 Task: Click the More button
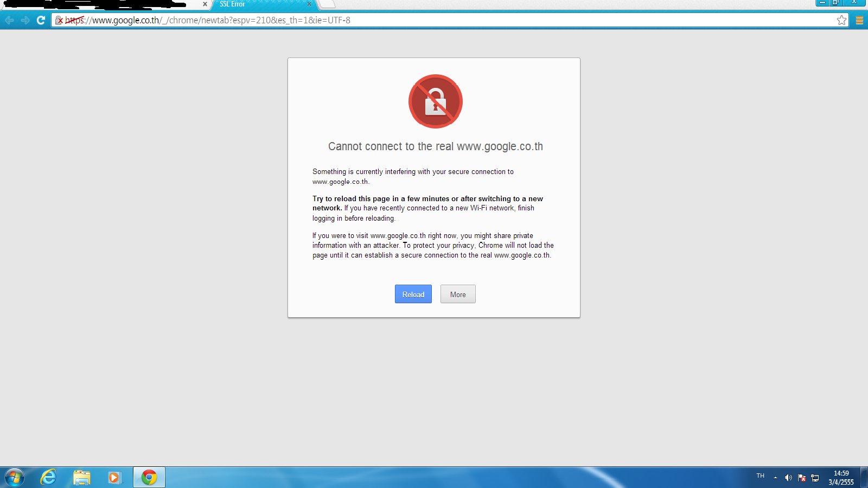[x=458, y=294]
